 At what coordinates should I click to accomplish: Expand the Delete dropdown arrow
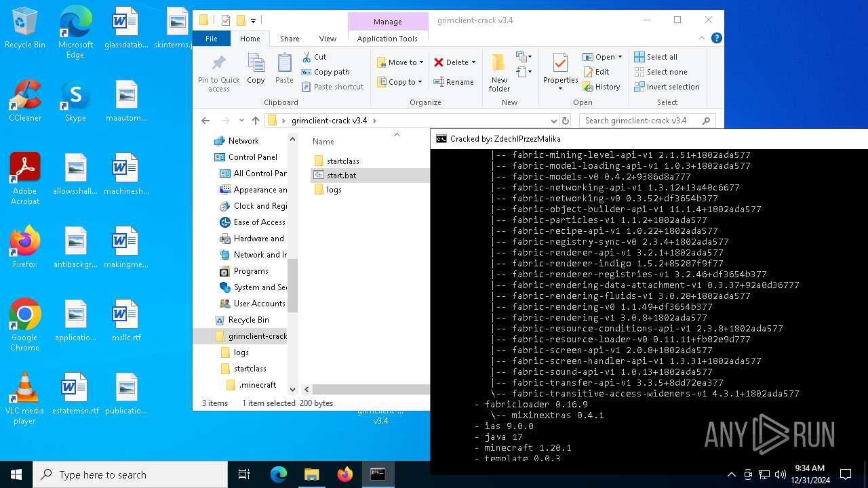[473, 62]
